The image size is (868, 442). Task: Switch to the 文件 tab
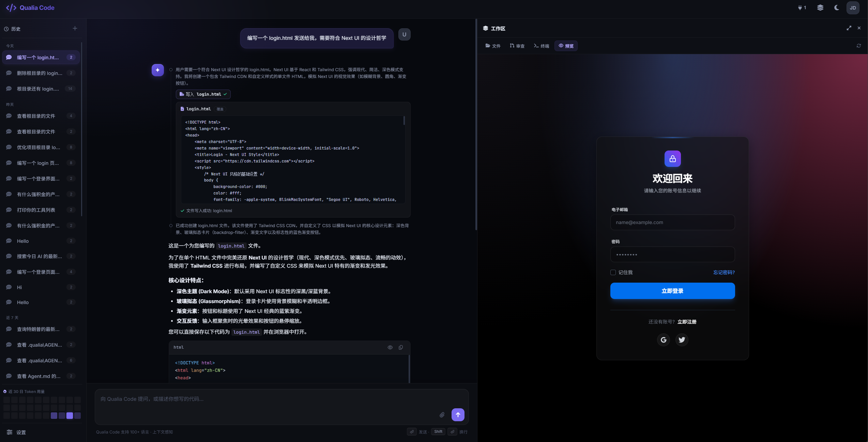(493, 46)
